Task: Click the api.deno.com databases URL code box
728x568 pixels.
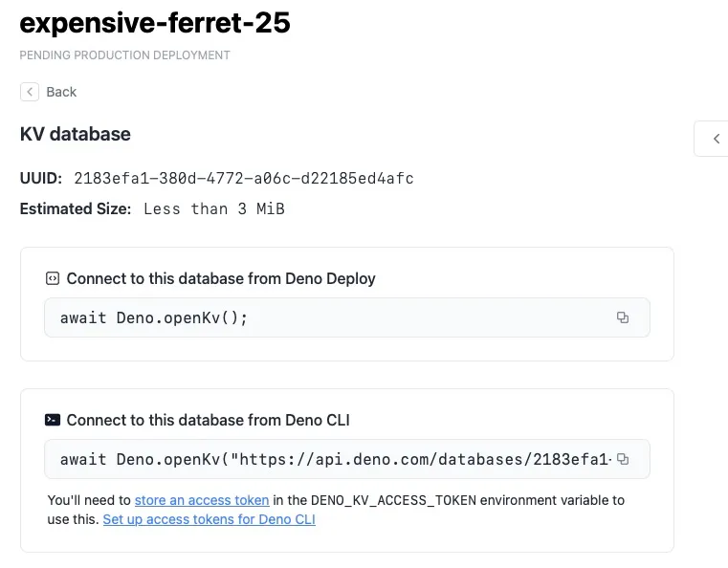Action: click(x=347, y=459)
